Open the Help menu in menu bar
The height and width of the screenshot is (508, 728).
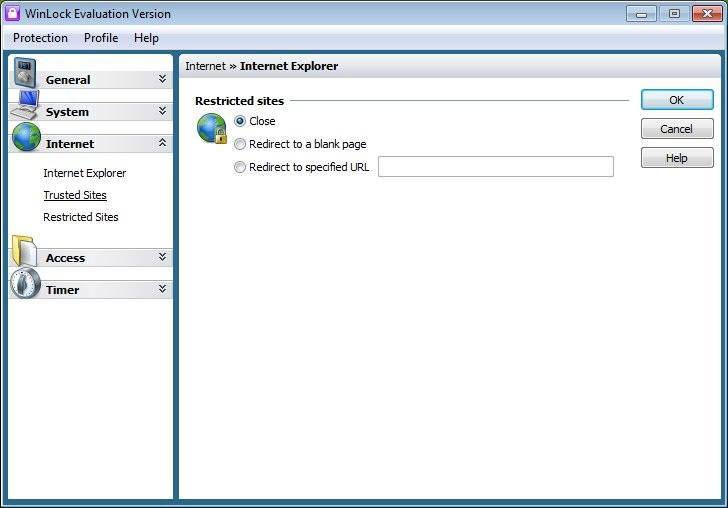coord(146,38)
